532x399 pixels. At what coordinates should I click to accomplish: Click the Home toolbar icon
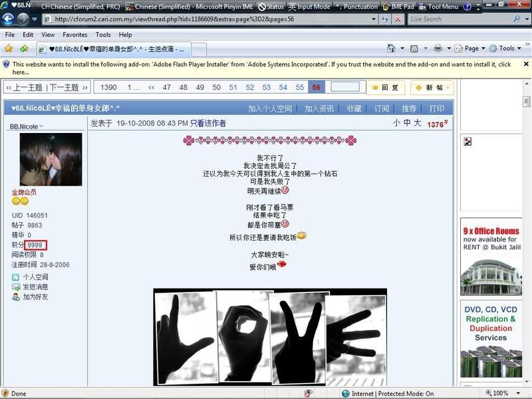click(391, 49)
